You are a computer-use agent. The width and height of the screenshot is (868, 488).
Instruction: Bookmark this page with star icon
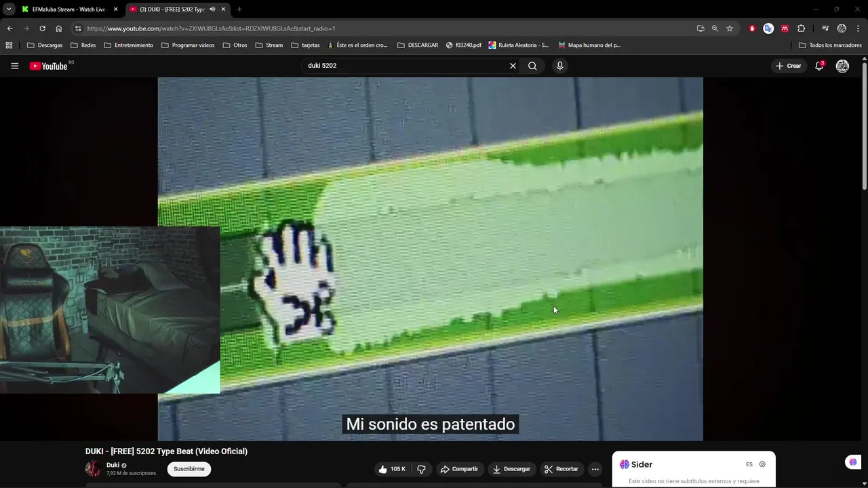point(730,28)
